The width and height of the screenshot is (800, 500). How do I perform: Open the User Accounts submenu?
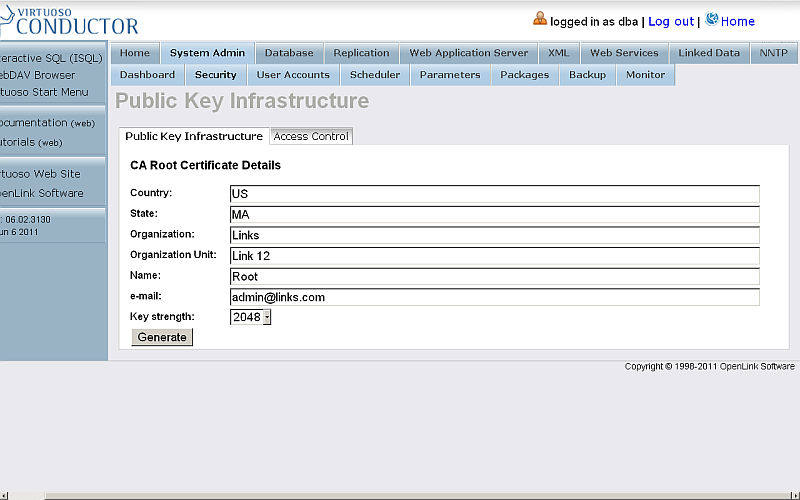tap(293, 75)
